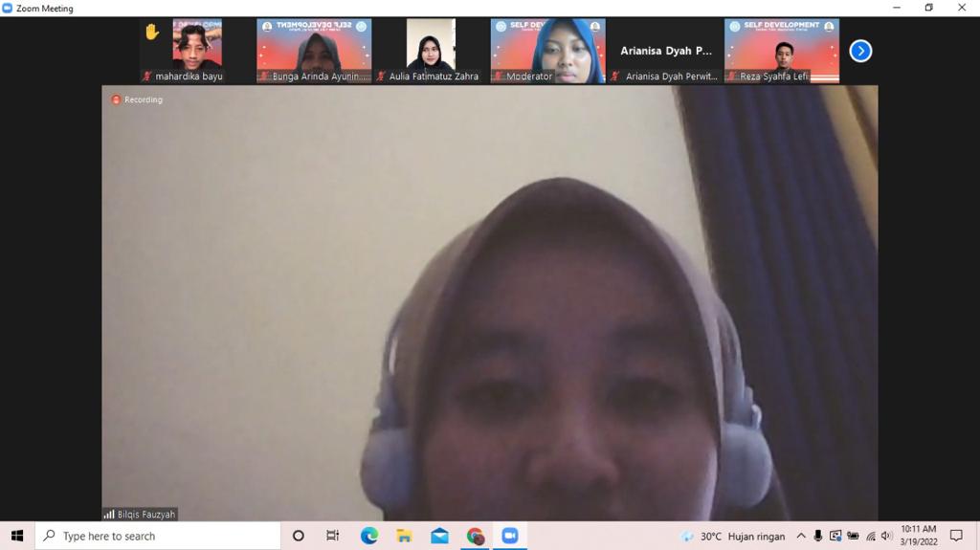This screenshot has width=980, height=550.
Task: Click muted microphone icon beside Aulia Fatimatuz Zahra
Action: (x=381, y=77)
